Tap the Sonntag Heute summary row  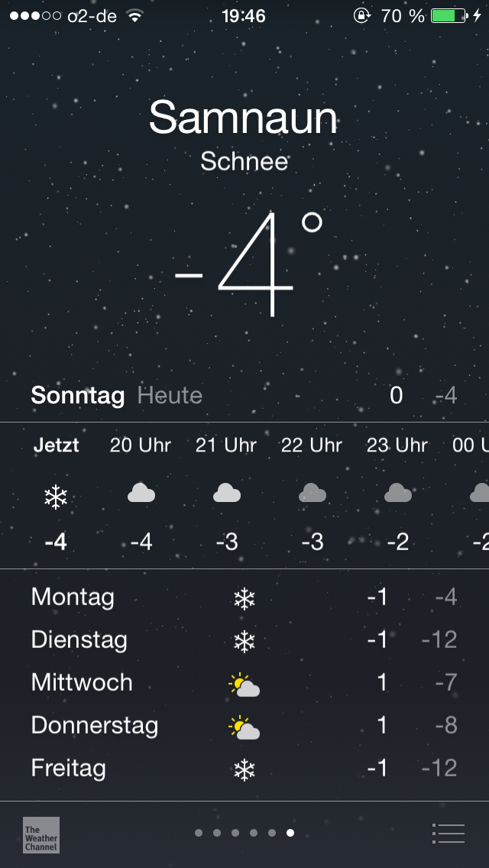pos(244,396)
